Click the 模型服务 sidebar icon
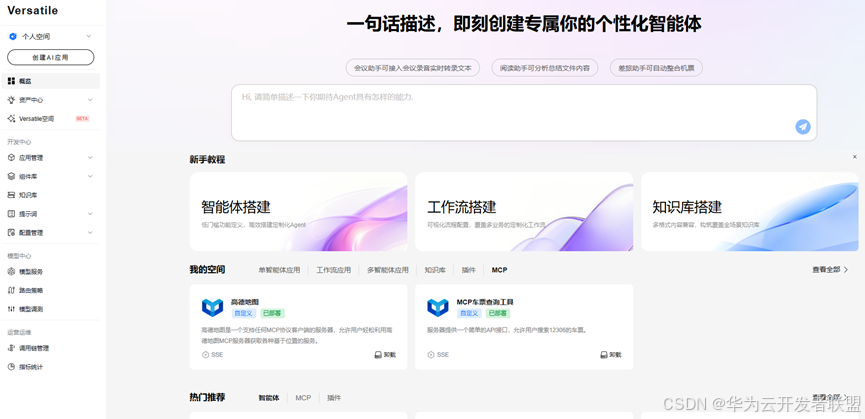Screen dimensions: 865x419 [x=11, y=271]
